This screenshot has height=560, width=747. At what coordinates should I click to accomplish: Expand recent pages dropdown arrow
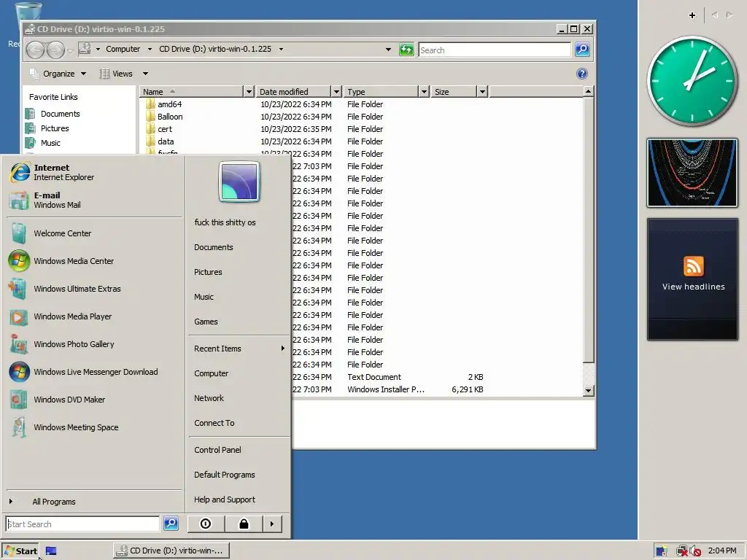coord(70,50)
